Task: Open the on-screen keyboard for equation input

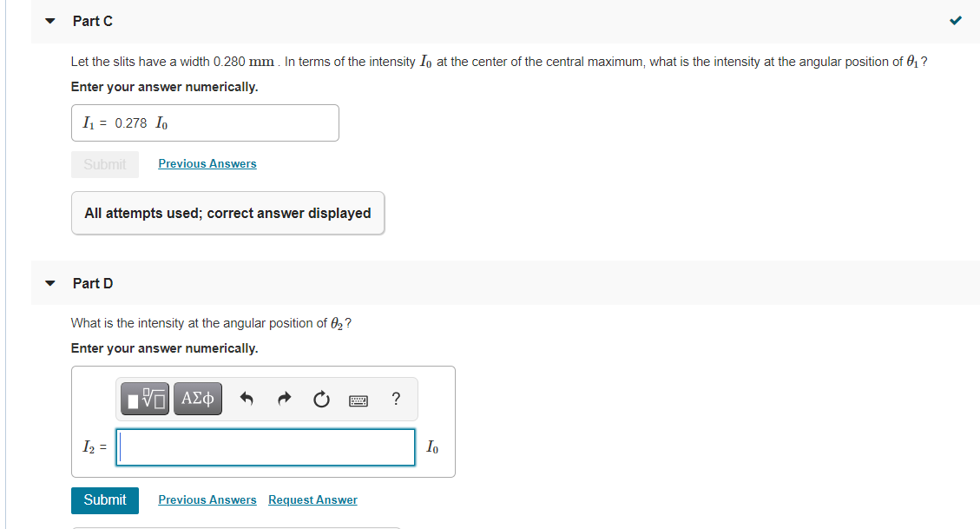Action: click(358, 399)
